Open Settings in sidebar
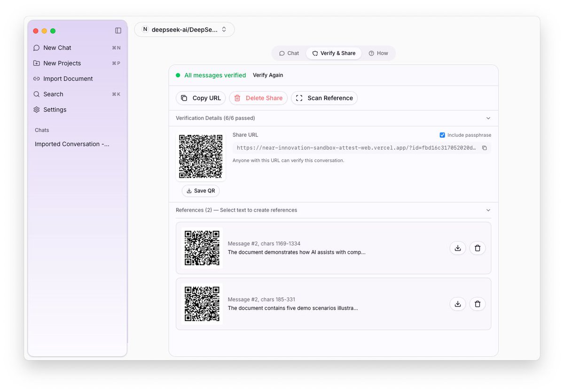This screenshot has height=392, width=564. click(77, 110)
